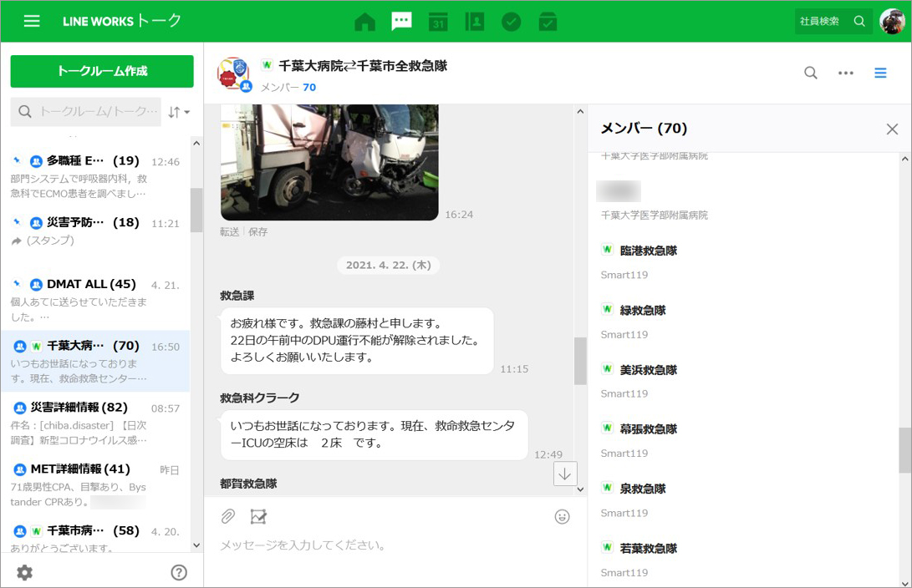Screen dimensions: 912x588
Task: Open the Home icon in top bar
Action: pyautogui.click(x=364, y=22)
